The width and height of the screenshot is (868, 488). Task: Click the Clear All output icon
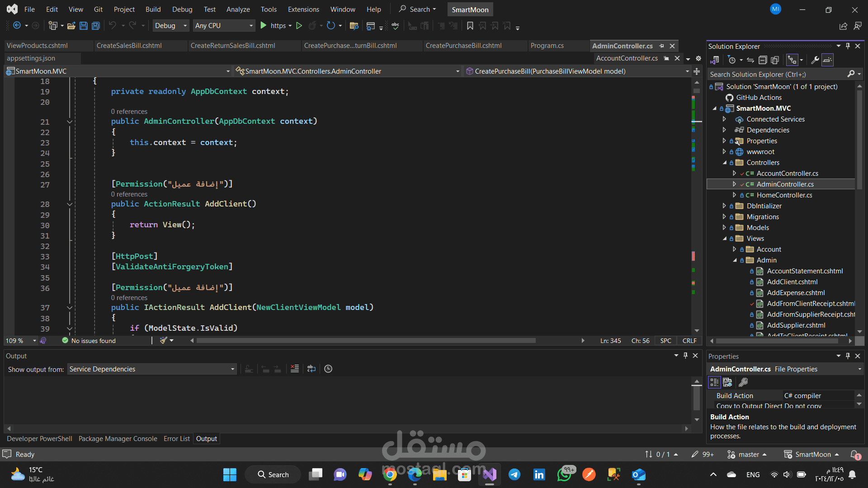[x=295, y=369]
